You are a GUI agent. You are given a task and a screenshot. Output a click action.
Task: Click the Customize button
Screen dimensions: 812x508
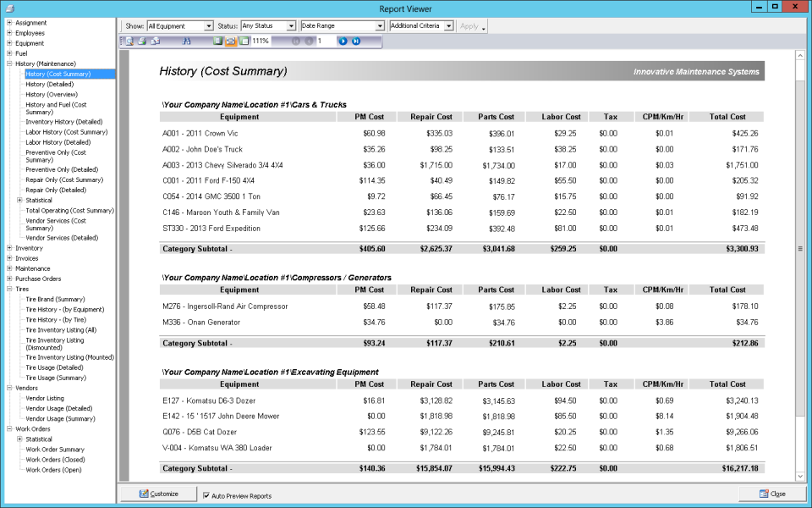pos(159,494)
